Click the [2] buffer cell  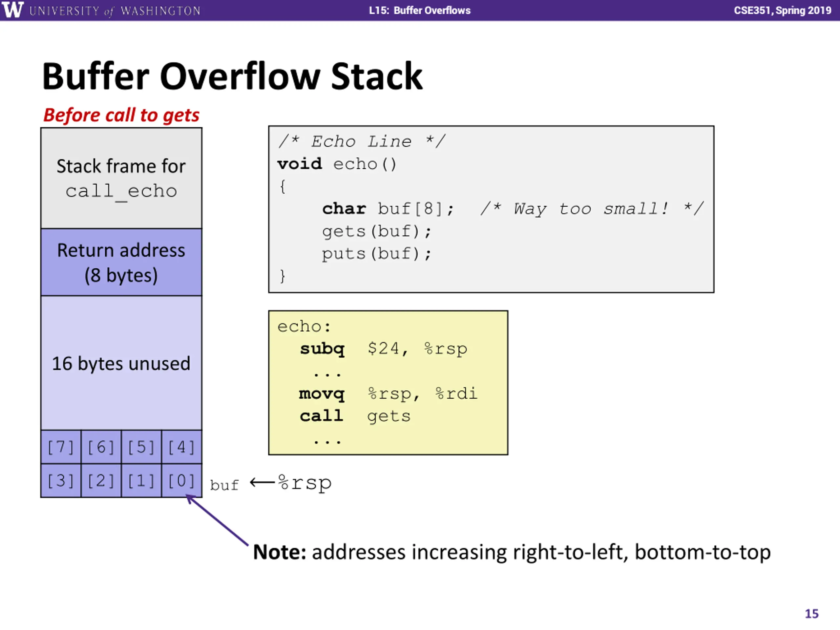pos(101,480)
